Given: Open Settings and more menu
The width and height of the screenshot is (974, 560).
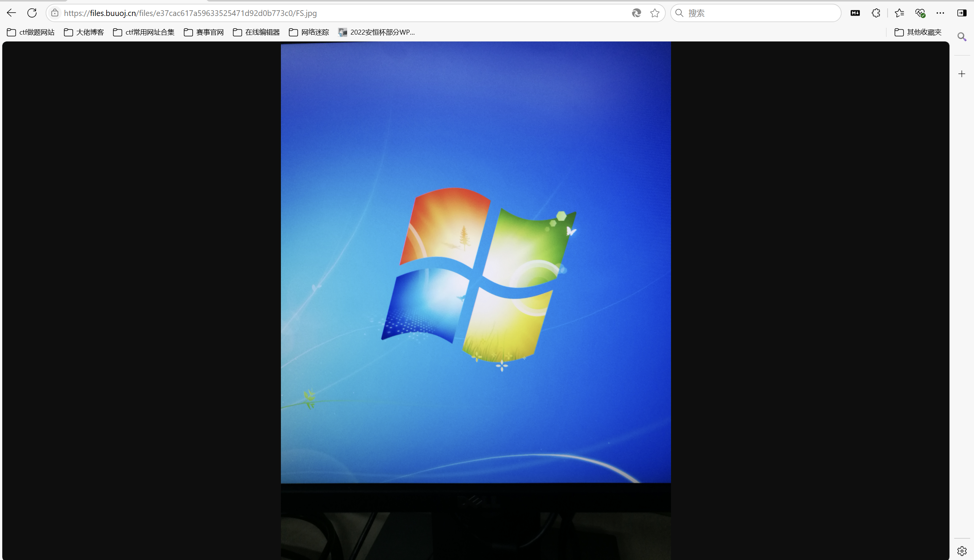Looking at the screenshot, I should click(x=940, y=13).
